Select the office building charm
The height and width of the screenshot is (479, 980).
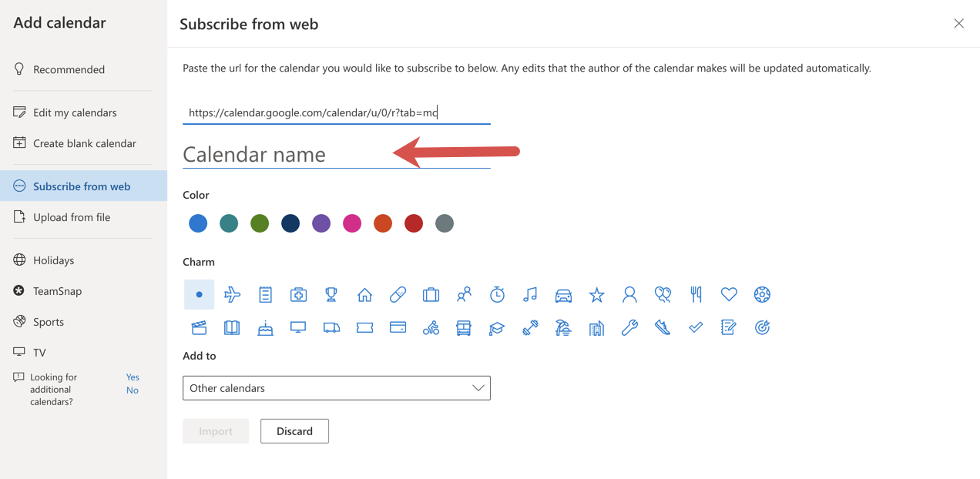(x=596, y=327)
